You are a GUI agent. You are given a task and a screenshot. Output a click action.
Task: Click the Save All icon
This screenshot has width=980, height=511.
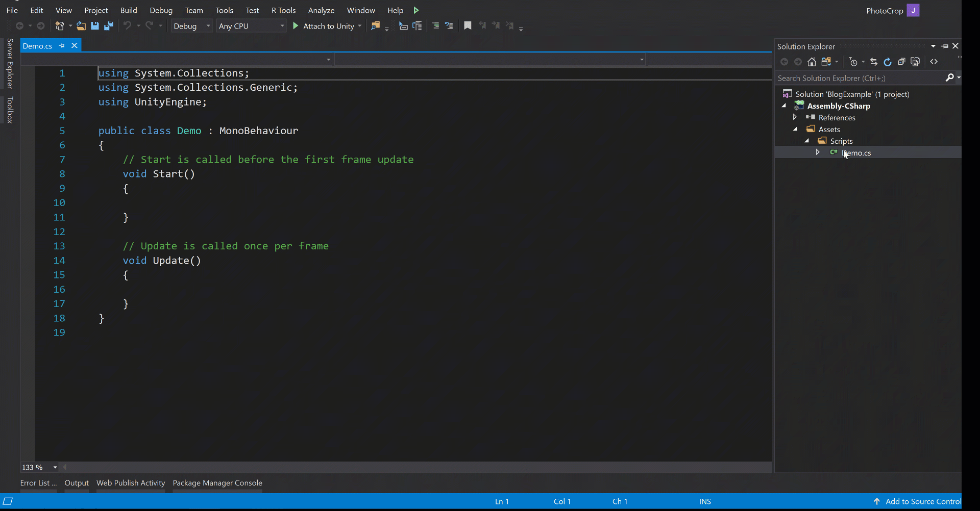click(x=109, y=26)
